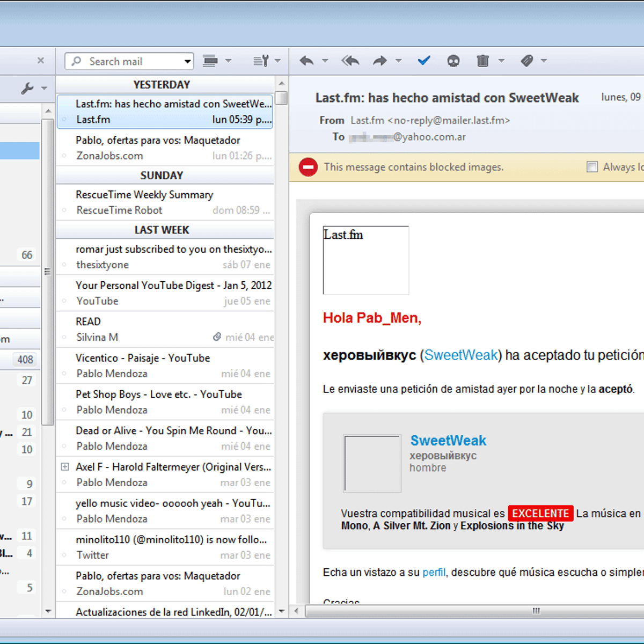Expand the Axel F conversation thread
Image resolution: width=644 pixels, height=644 pixels.
tap(64, 466)
